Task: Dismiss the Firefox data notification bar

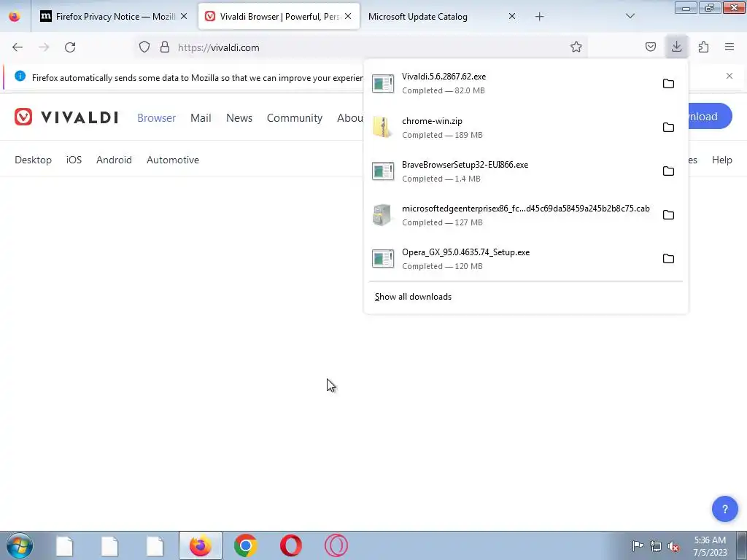Action: 729,76
